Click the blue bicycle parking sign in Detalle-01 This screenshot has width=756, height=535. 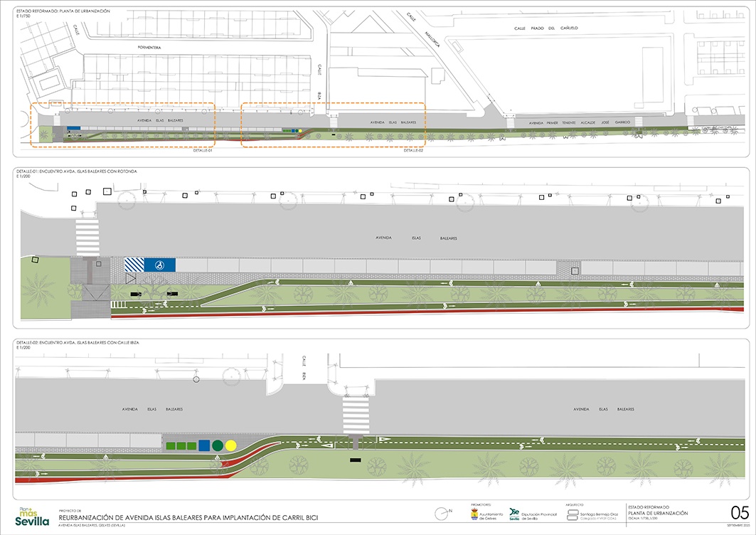(159, 265)
